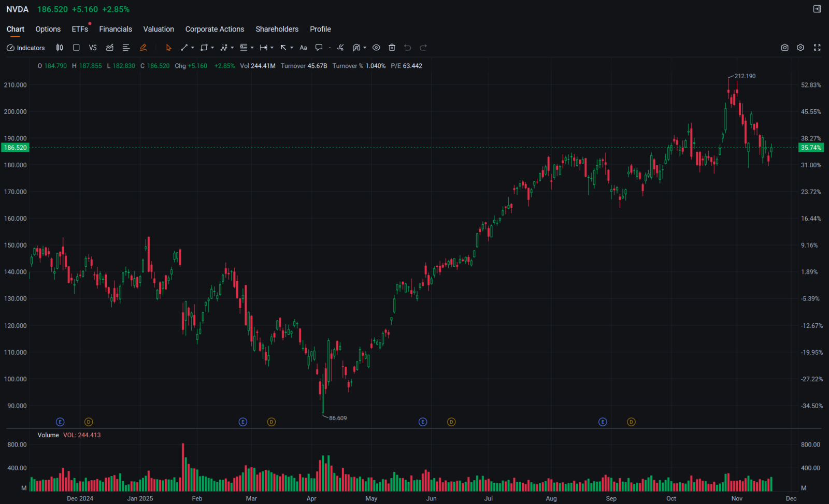Click the 212.190 high price label
The image size is (829, 504).
(745, 76)
